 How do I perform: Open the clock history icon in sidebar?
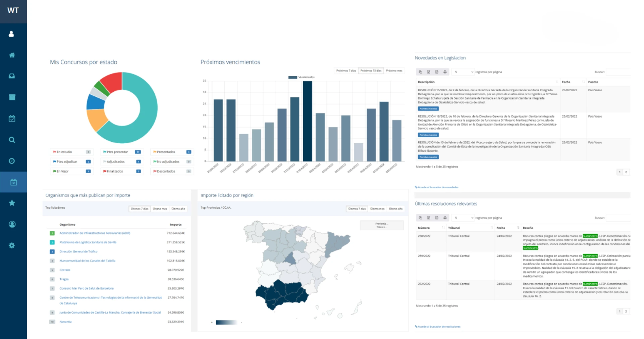(12, 161)
